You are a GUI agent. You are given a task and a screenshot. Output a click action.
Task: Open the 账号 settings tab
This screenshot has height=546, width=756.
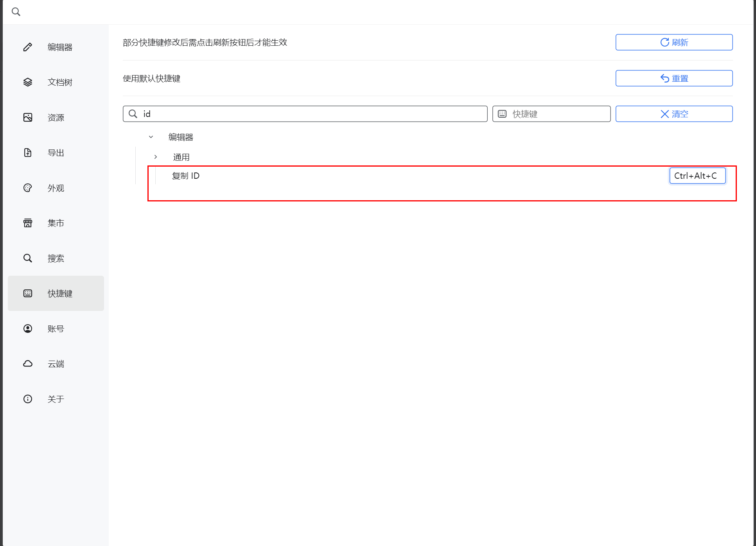[56, 329]
